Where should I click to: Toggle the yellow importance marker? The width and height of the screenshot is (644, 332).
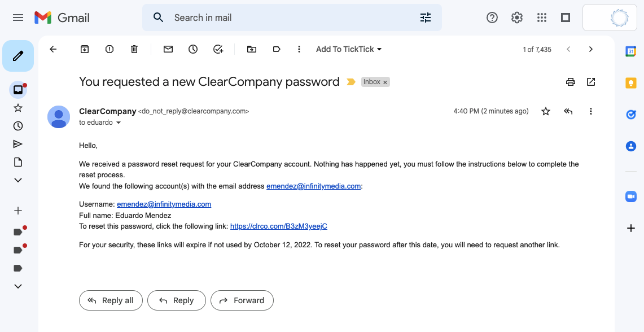pos(351,82)
